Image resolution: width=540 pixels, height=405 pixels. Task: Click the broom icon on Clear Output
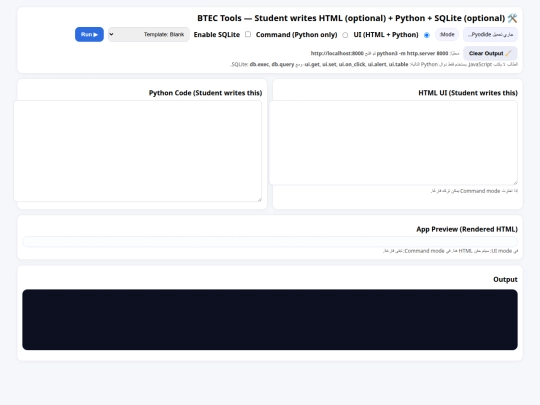click(508, 53)
